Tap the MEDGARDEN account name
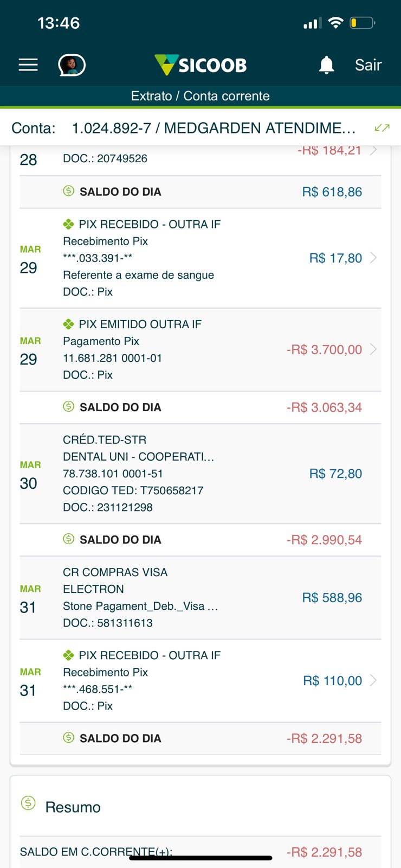This screenshot has height=868, width=401. pyautogui.click(x=259, y=128)
